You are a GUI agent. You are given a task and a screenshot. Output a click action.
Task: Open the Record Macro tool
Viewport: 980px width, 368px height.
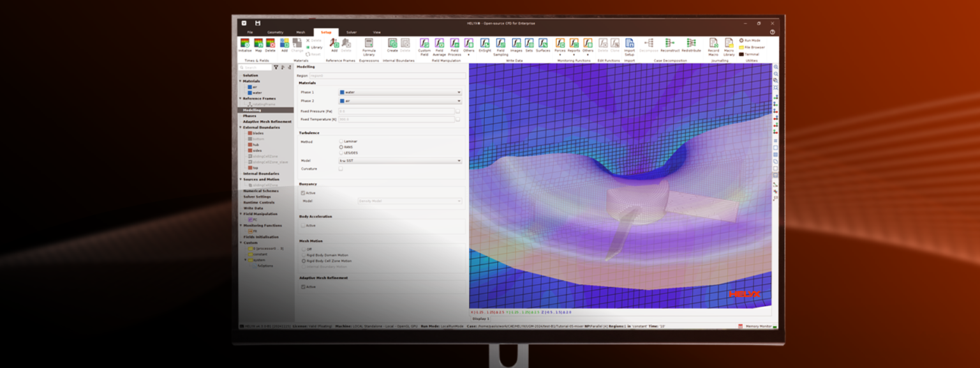713,43
